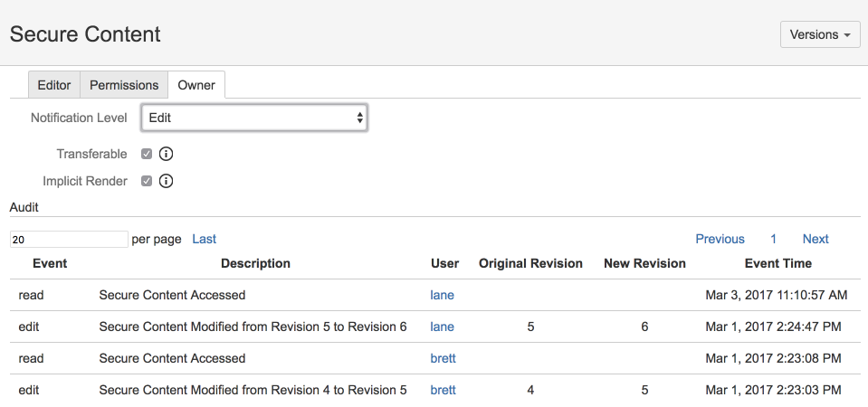Click the Secure Content page title
868x407 pixels.
coord(85,34)
